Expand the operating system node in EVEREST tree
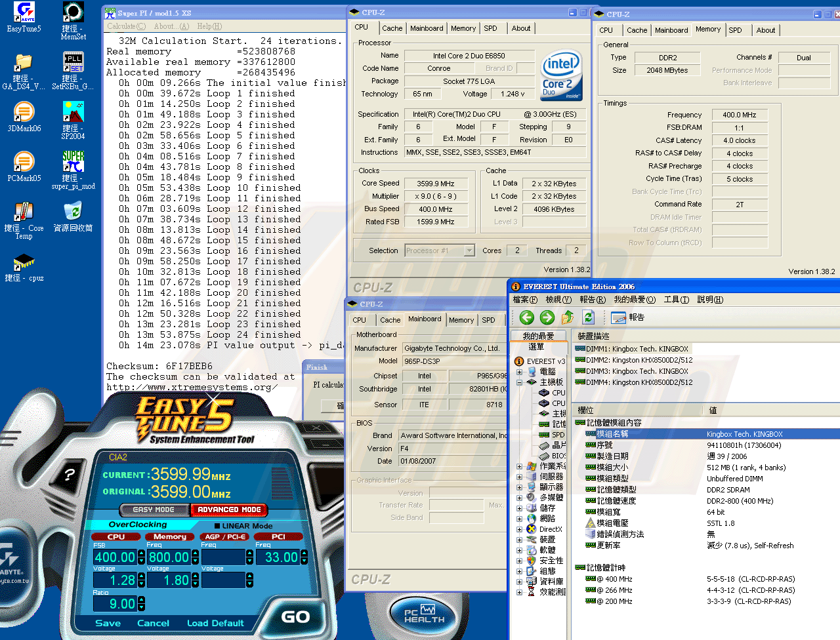The height and width of the screenshot is (640, 840). [519, 466]
